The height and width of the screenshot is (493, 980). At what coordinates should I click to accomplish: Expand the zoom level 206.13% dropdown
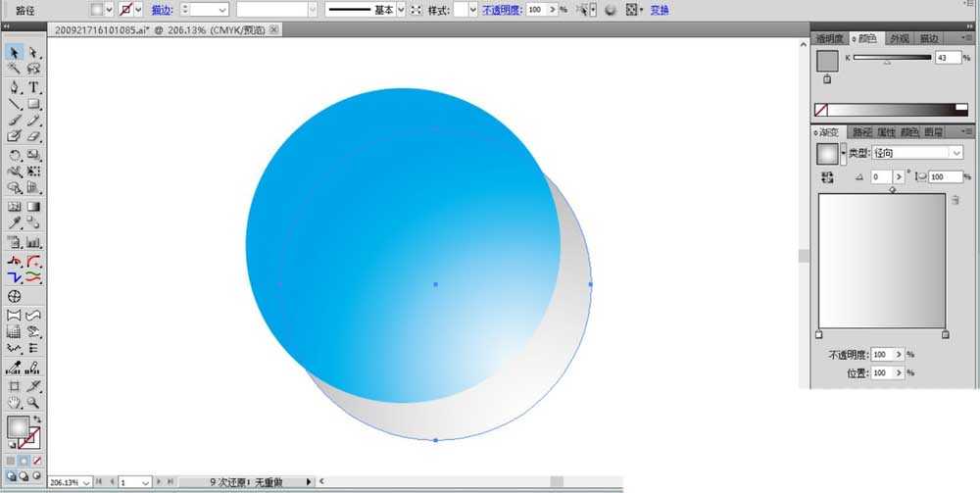coord(86,482)
